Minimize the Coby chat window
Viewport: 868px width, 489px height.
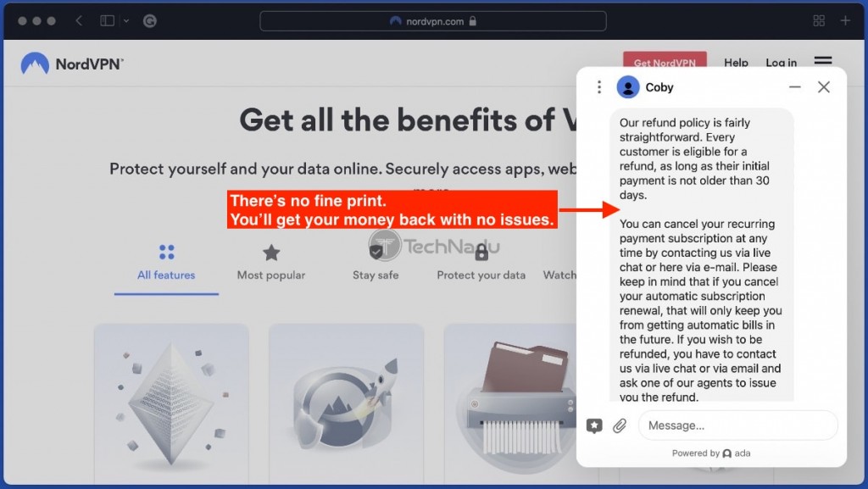(795, 86)
